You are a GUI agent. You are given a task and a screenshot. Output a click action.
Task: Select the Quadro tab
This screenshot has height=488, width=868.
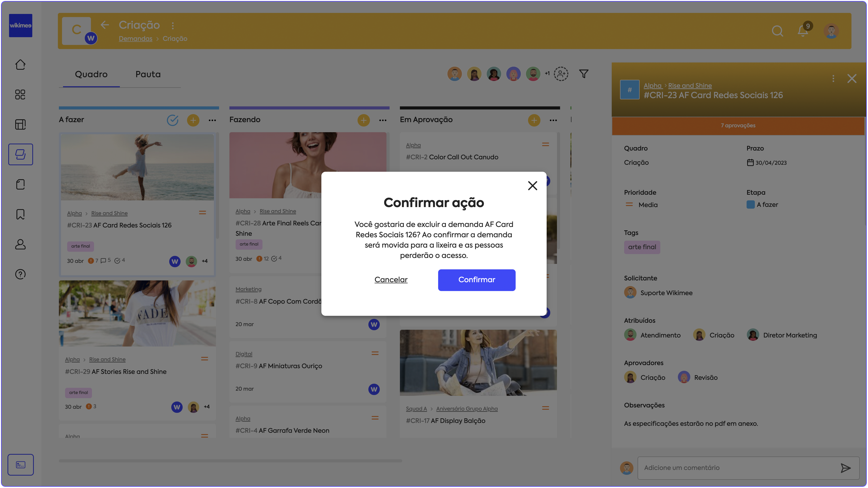click(x=91, y=74)
